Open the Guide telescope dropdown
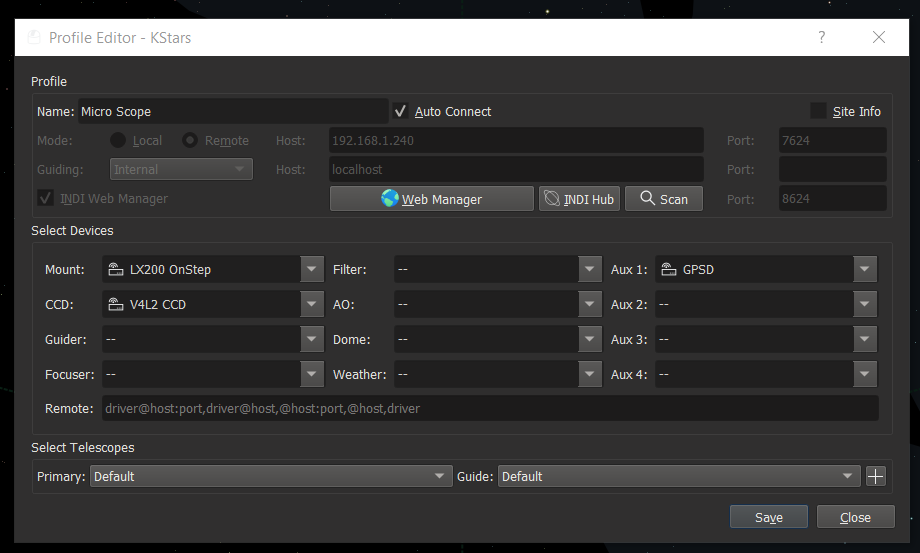The height and width of the screenshot is (553, 920). pos(679,476)
